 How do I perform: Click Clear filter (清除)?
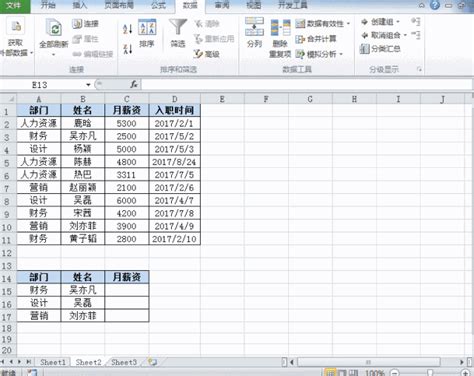[207, 24]
